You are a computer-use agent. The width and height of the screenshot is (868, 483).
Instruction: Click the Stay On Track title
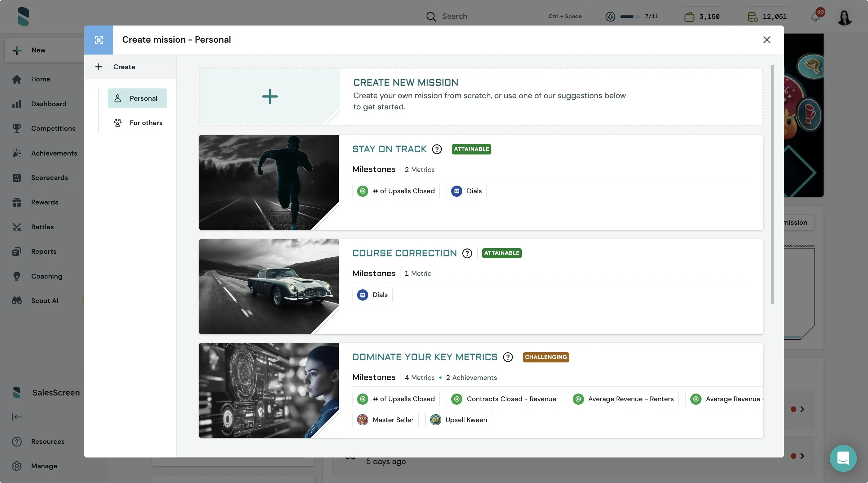pos(390,149)
